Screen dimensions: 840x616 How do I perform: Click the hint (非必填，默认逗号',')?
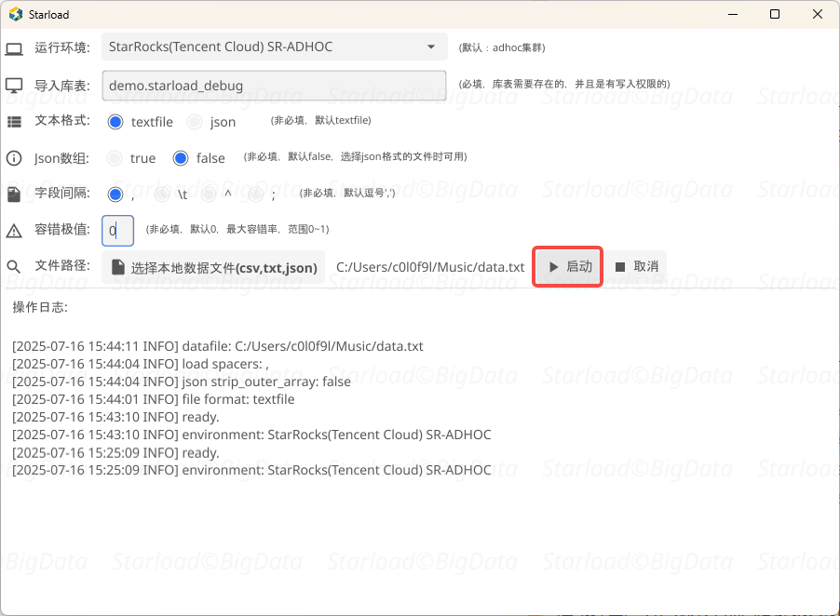[346, 193]
